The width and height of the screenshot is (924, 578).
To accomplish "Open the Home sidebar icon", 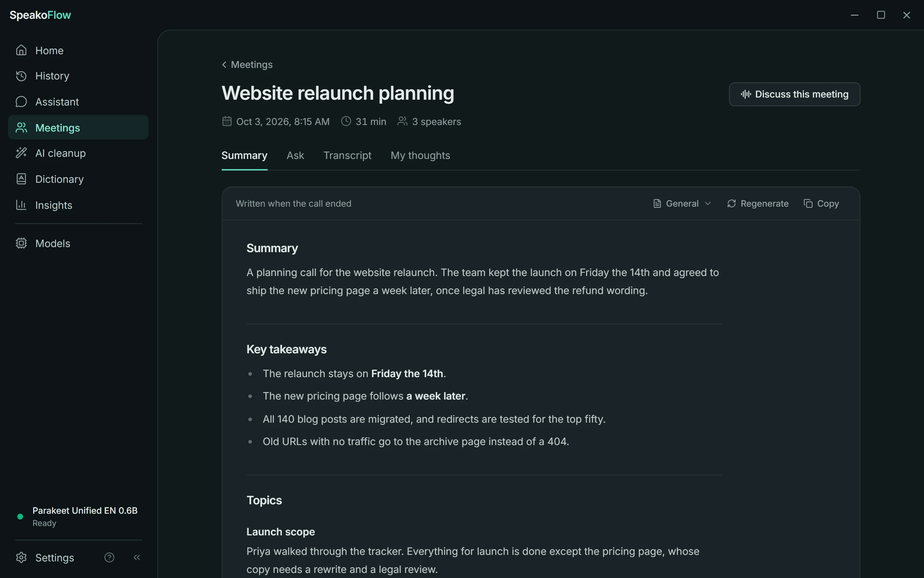I will pyautogui.click(x=21, y=50).
